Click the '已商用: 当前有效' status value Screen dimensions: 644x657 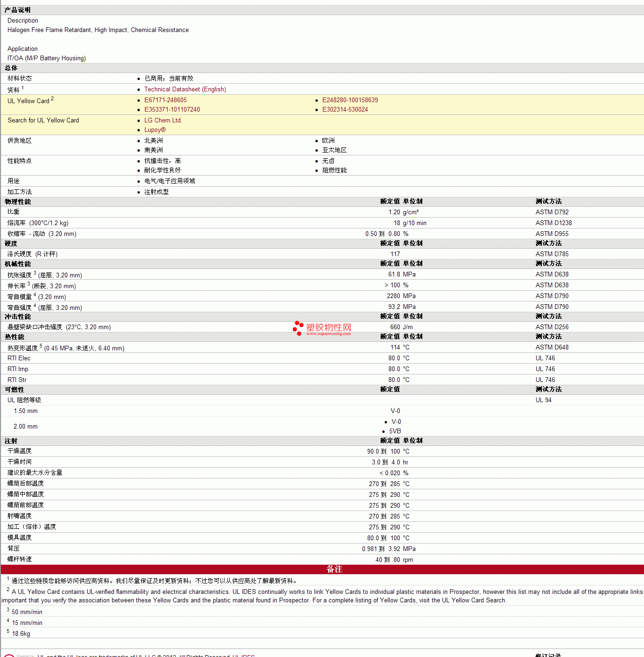[x=169, y=79]
